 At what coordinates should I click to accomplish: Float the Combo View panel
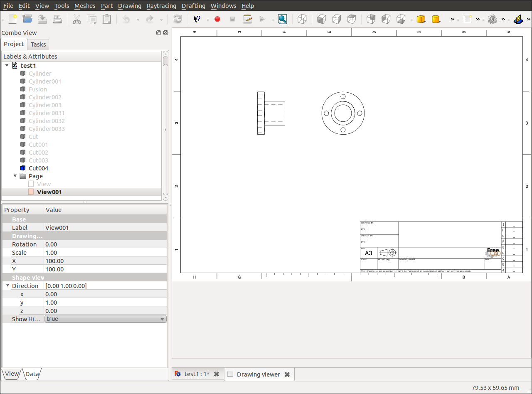(158, 33)
